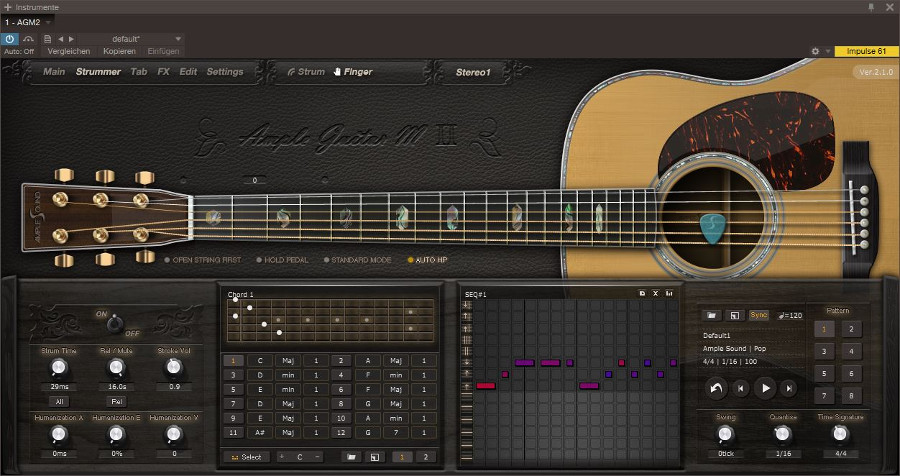Viewport: 900px width, 476px height.
Task: Open the All strum time selector
Action: (58, 401)
